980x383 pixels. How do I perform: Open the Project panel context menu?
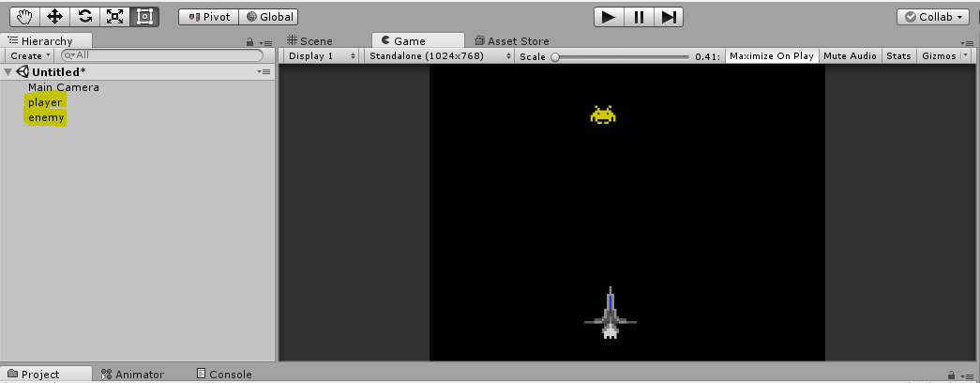[968, 375]
